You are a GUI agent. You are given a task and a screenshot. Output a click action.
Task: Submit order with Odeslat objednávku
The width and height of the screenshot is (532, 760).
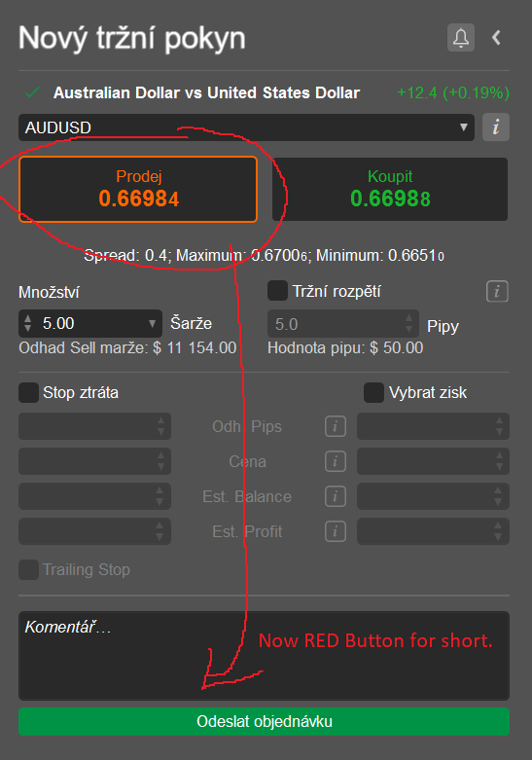tap(265, 721)
